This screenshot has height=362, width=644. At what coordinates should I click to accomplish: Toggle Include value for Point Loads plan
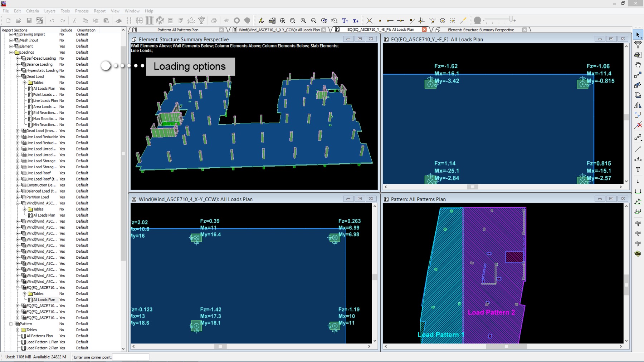pyautogui.click(x=62, y=95)
